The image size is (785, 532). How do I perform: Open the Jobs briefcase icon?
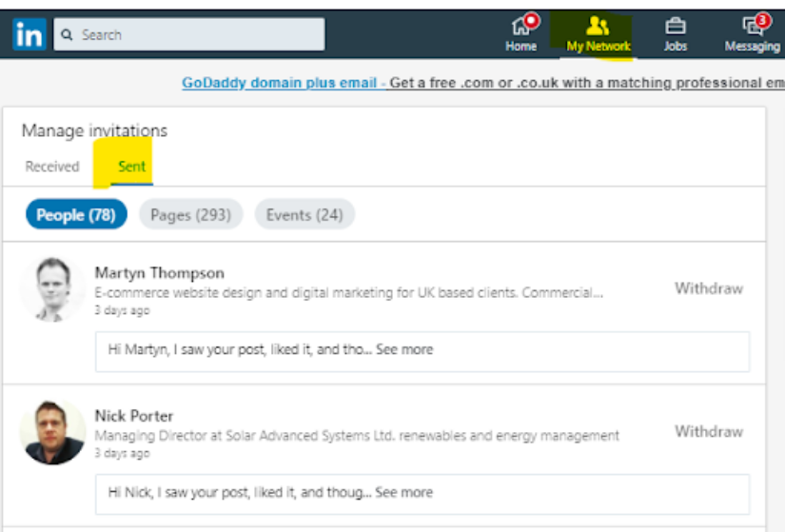click(x=675, y=26)
